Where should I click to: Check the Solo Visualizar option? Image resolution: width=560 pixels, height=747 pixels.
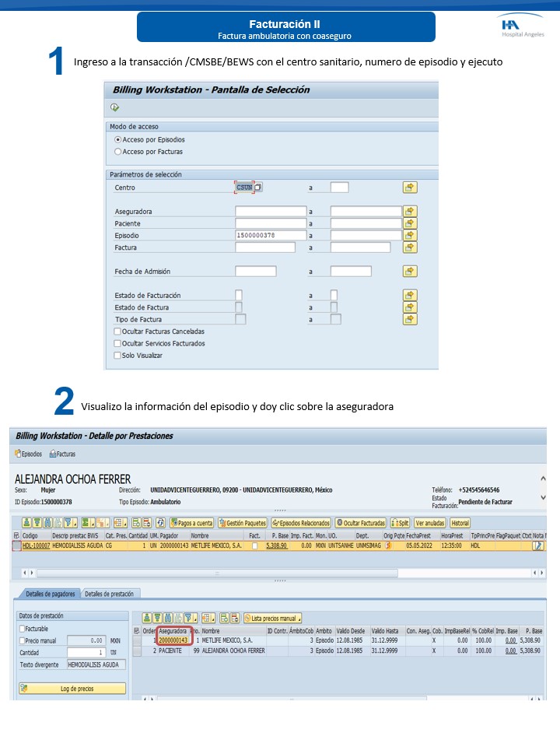click(x=118, y=355)
